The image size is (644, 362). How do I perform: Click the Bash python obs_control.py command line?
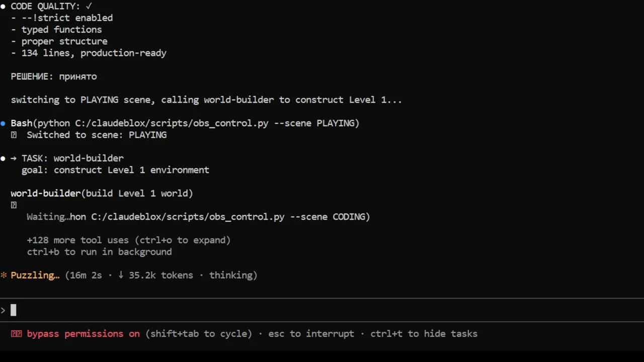tap(185, 123)
